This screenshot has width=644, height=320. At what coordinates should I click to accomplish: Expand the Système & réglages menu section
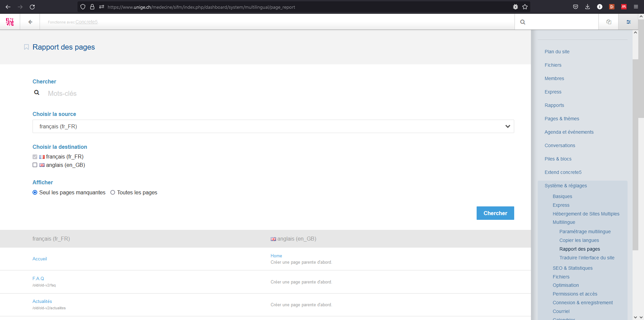click(x=566, y=186)
